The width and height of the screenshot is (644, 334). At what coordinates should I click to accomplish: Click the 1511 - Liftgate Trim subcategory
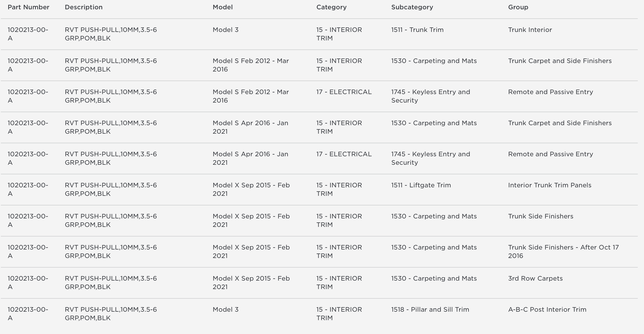(x=421, y=185)
